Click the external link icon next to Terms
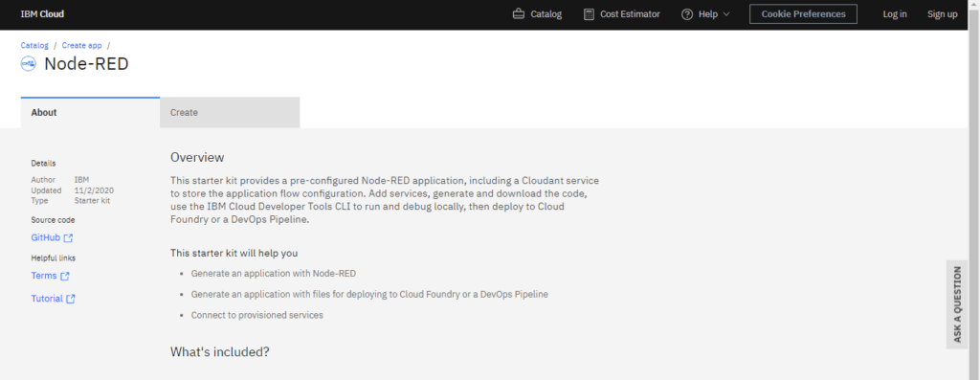This screenshot has width=980, height=380. tap(65, 277)
